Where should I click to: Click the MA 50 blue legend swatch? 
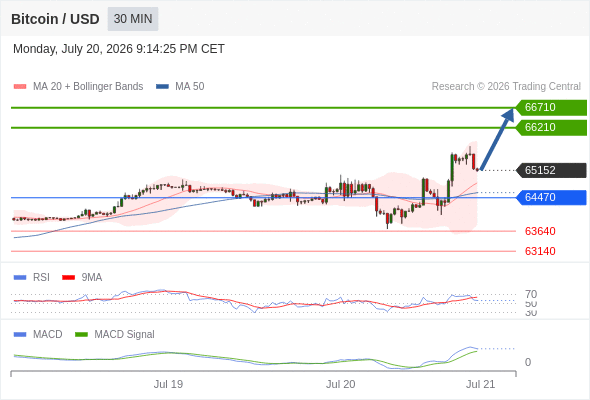[x=163, y=87]
